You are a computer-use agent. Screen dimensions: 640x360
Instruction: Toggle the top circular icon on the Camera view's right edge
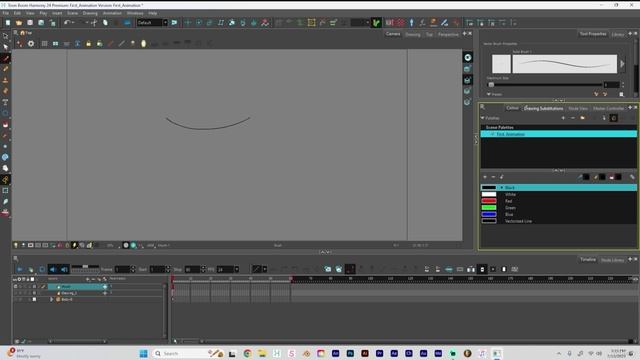click(468, 58)
